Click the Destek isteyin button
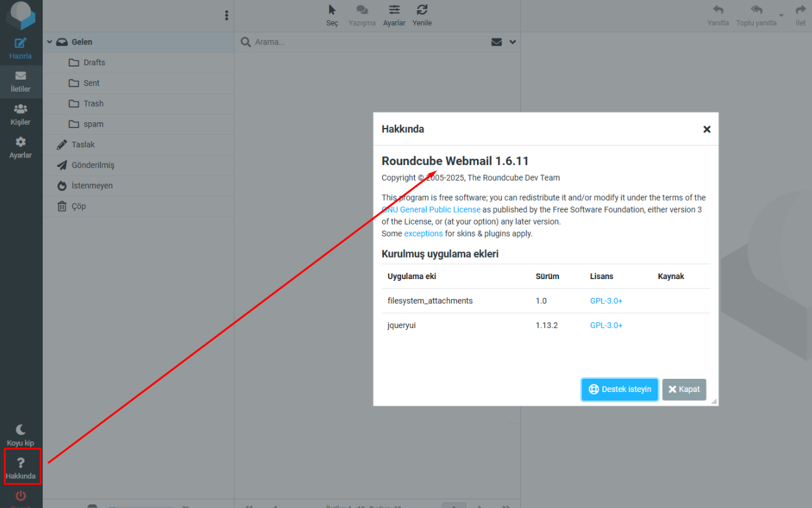This screenshot has width=812, height=508. point(620,389)
